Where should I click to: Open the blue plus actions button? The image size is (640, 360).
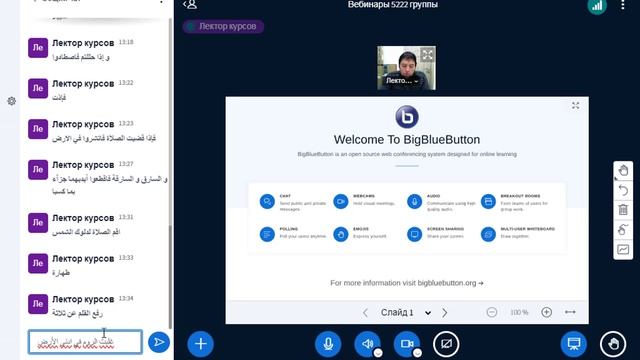coord(200,344)
